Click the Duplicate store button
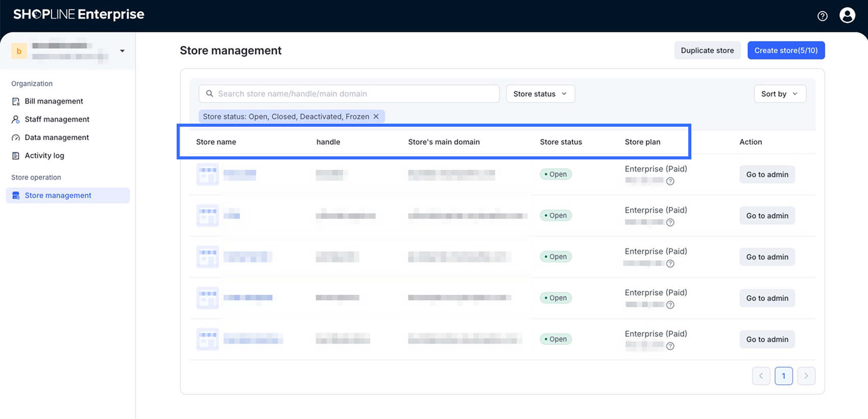 707,50
